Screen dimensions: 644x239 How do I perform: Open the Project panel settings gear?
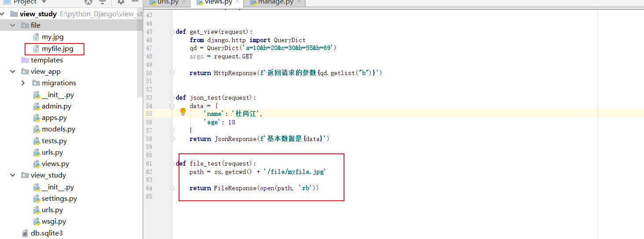point(121,2)
